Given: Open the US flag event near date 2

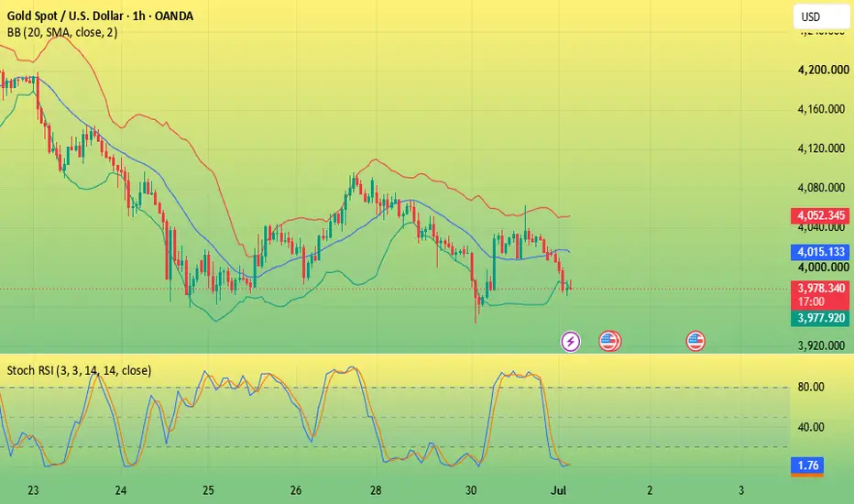Looking at the screenshot, I should [695, 342].
